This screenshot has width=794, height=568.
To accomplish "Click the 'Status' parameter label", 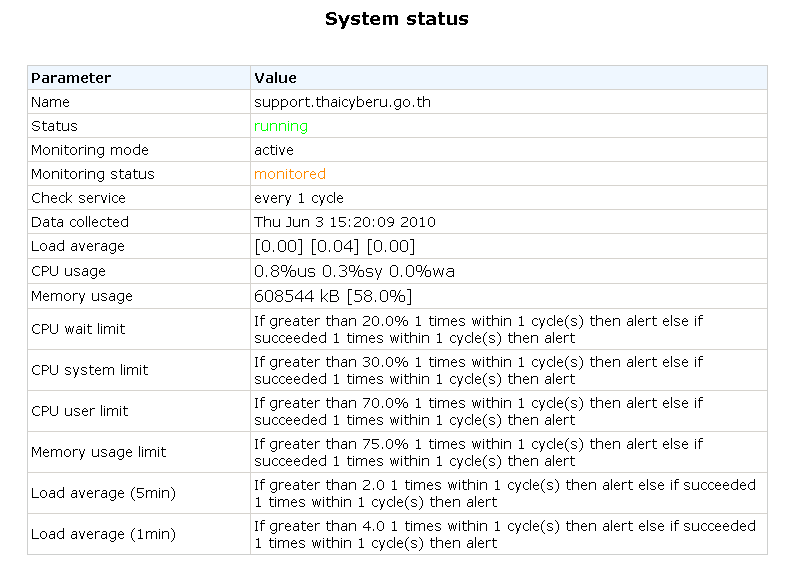I will (54, 126).
